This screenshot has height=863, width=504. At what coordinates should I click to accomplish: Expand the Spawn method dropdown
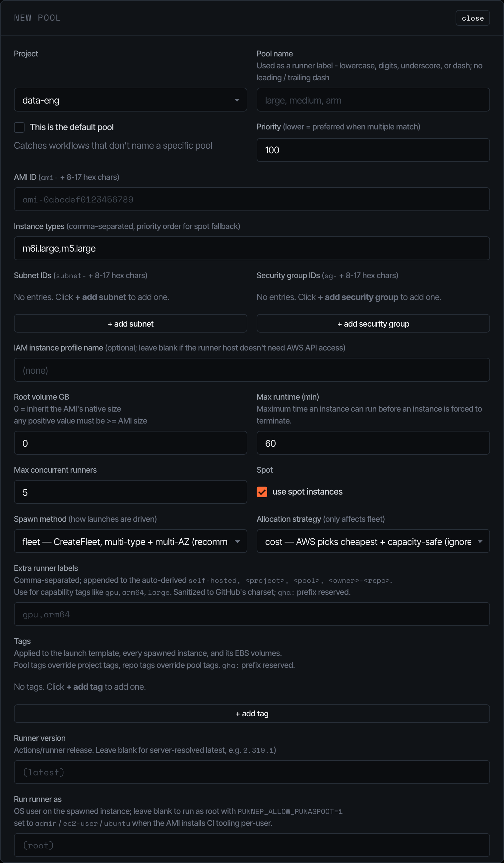pyautogui.click(x=130, y=541)
